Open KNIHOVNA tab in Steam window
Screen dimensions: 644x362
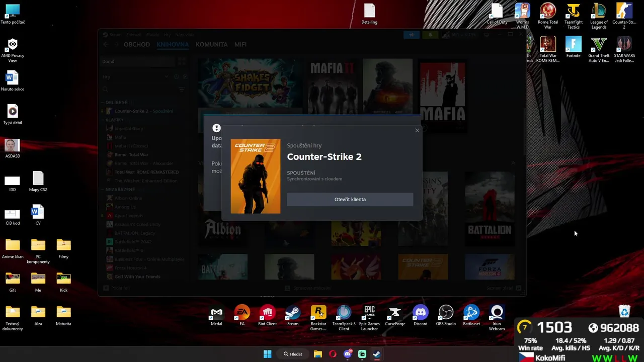[x=173, y=44]
